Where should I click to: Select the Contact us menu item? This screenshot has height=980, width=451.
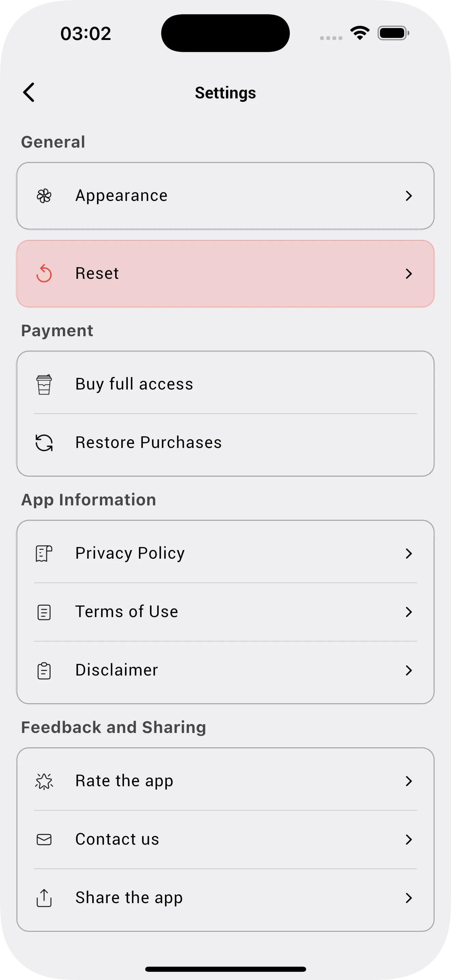[x=117, y=840]
